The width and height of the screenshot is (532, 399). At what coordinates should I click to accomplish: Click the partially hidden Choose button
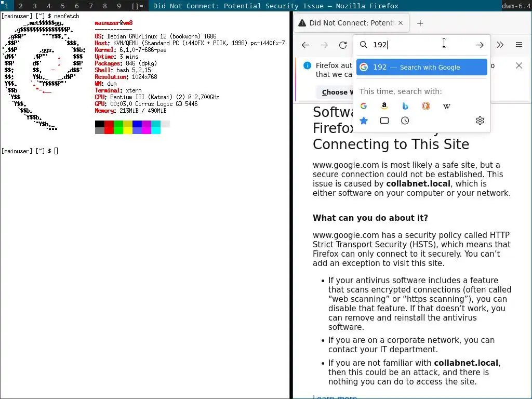pyautogui.click(x=335, y=92)
